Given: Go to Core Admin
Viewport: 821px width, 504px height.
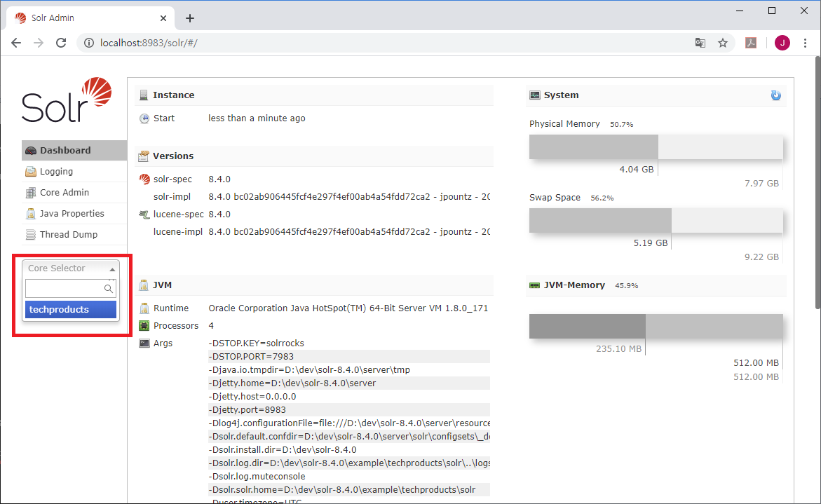Looking at the screenshot, I should (x=74, y=192).
